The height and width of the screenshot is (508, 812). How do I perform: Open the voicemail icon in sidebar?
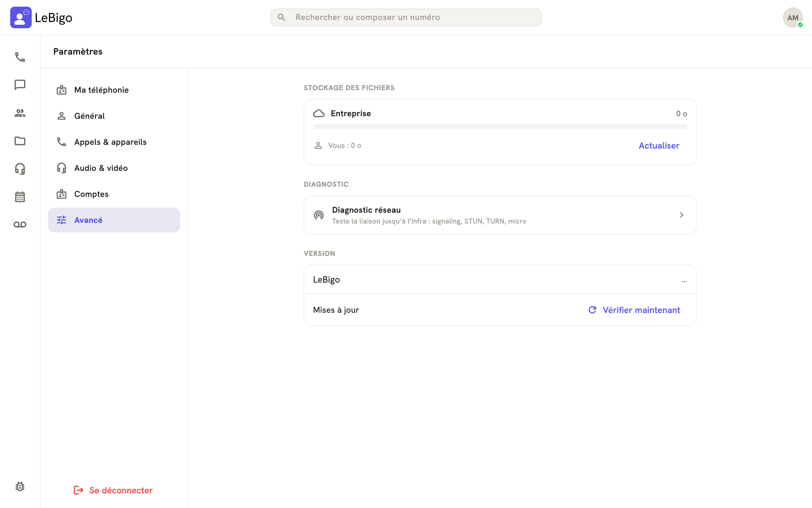point(20,224)
